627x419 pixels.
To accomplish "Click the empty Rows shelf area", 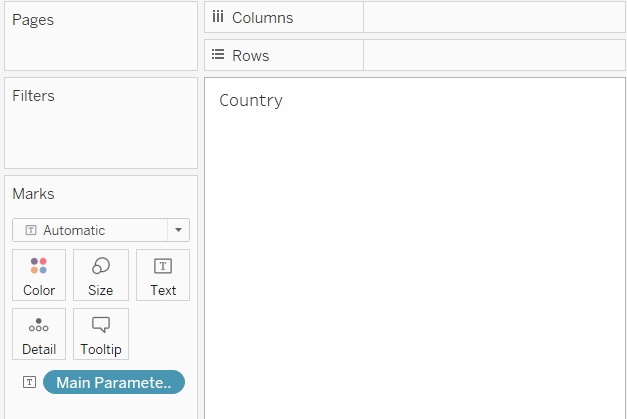I will [x=494, y=56].
